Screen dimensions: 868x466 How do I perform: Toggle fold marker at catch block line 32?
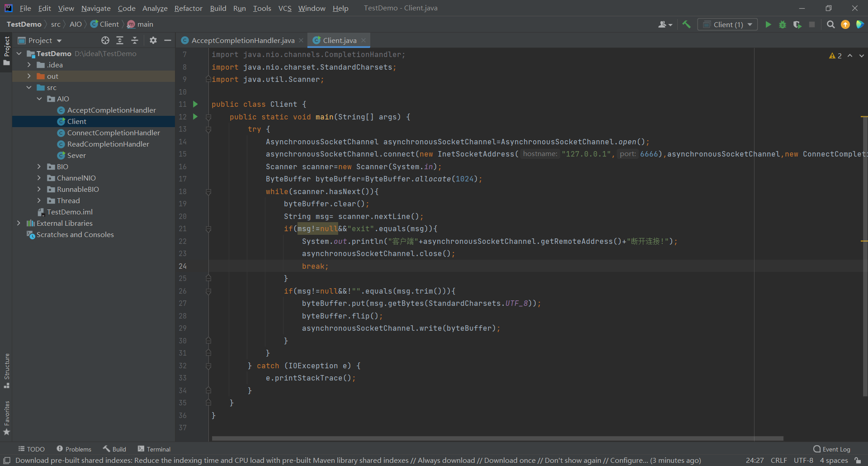tap(208, 366)
